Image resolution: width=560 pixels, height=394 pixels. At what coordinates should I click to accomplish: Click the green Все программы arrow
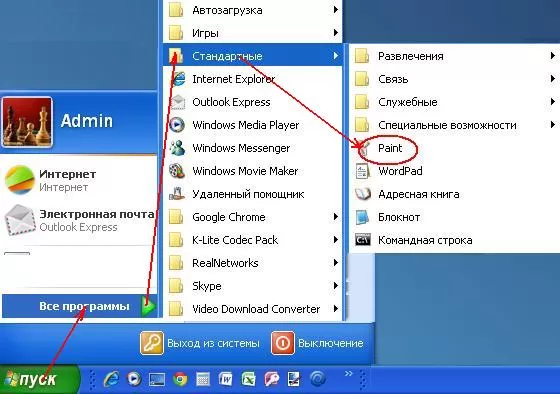(148, 306)
